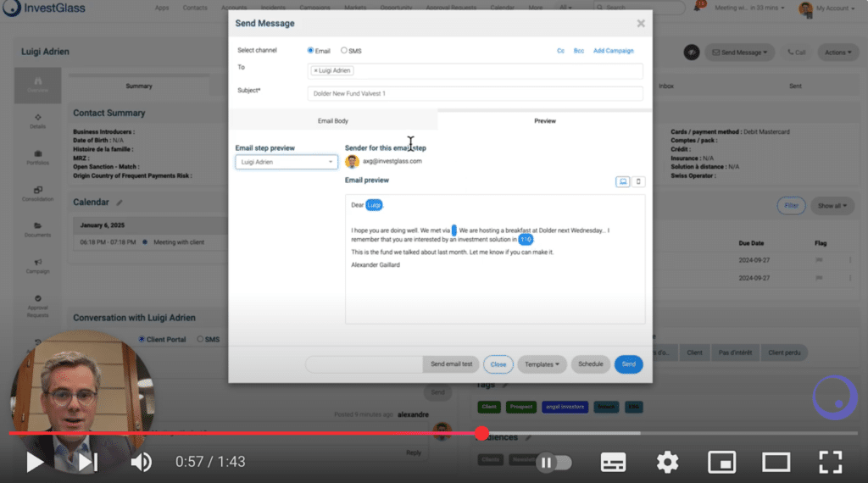The width and height of the screenshot is (868, 483).
Task: Close the Send Message dialog with X
Action: coord(641,23)
